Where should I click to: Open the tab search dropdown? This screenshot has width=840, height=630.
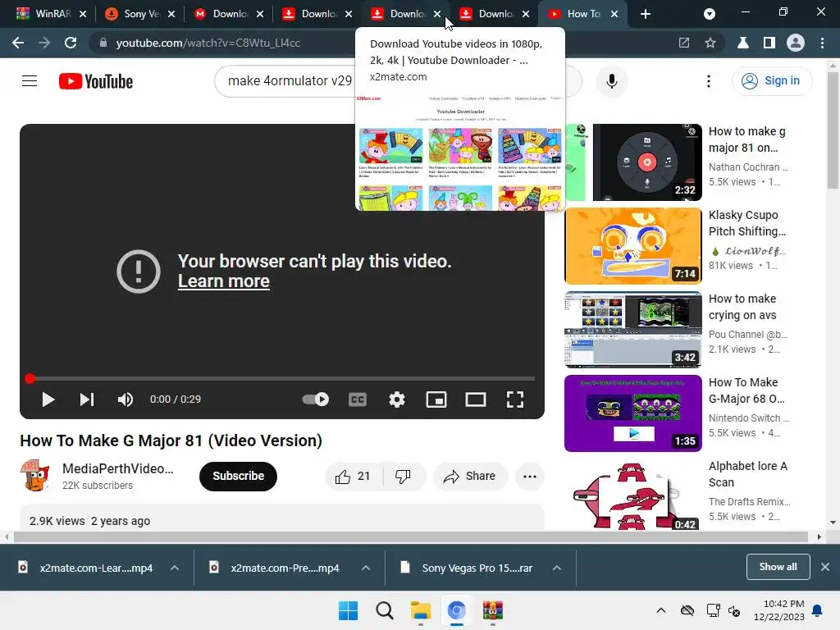coord(710,14)
